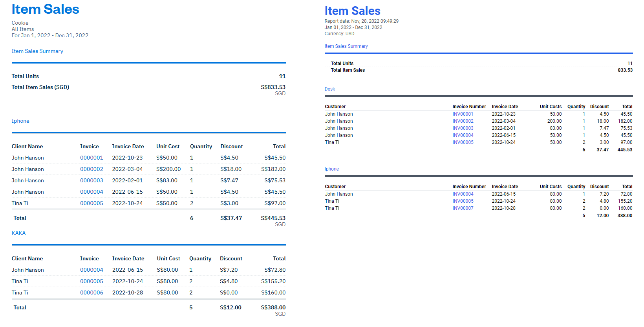Click the Report date line
This screenshot has width=644, height=327.
pos(361,21)
